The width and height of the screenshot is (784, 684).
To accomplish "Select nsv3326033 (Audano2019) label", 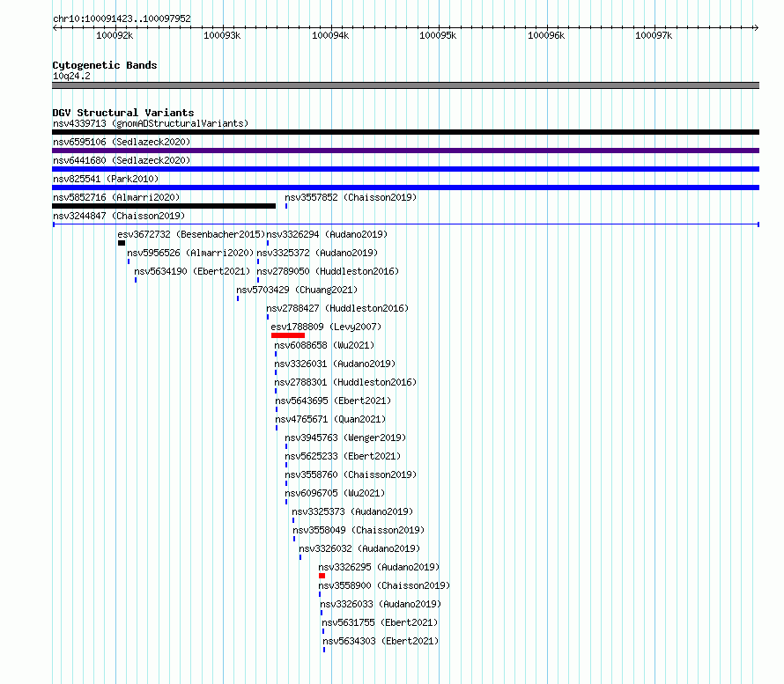I will (381, 604).
